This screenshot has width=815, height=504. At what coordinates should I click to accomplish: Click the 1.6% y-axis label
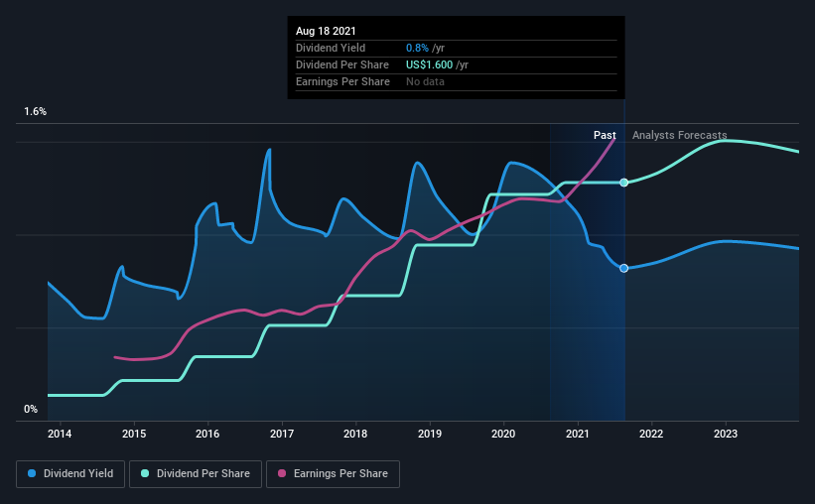coord(36,112)
